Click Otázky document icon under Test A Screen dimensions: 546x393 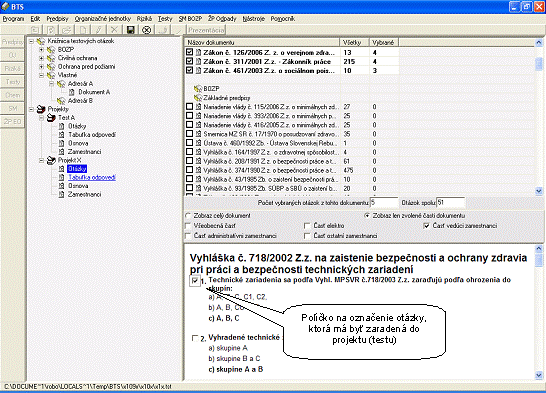click(x=61, y=126)
